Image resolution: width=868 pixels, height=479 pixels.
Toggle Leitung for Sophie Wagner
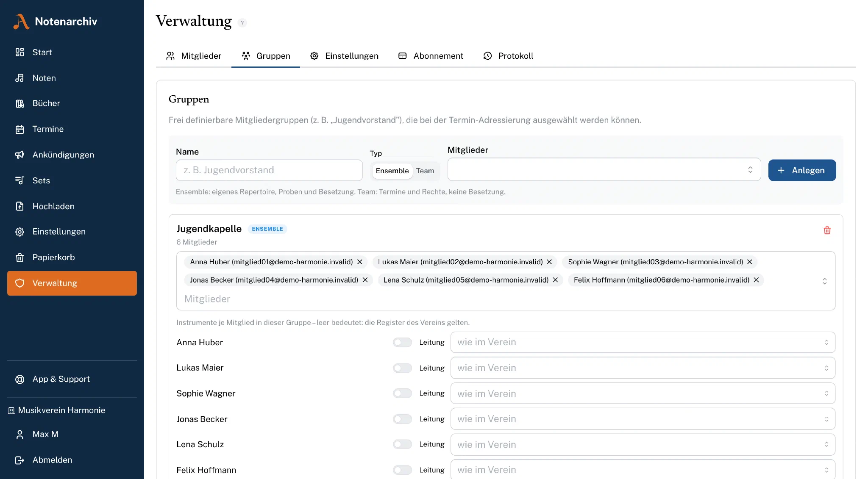coord(402,393)
